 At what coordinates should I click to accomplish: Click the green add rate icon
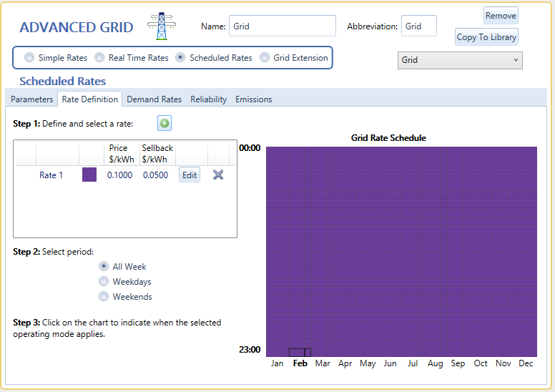[x=164, y=124]
